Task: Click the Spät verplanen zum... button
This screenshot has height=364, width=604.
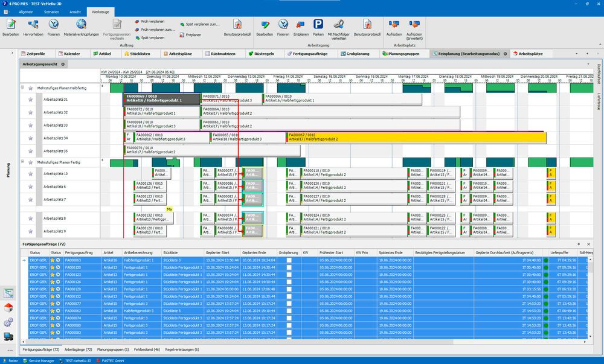Action: click(199, 24)
